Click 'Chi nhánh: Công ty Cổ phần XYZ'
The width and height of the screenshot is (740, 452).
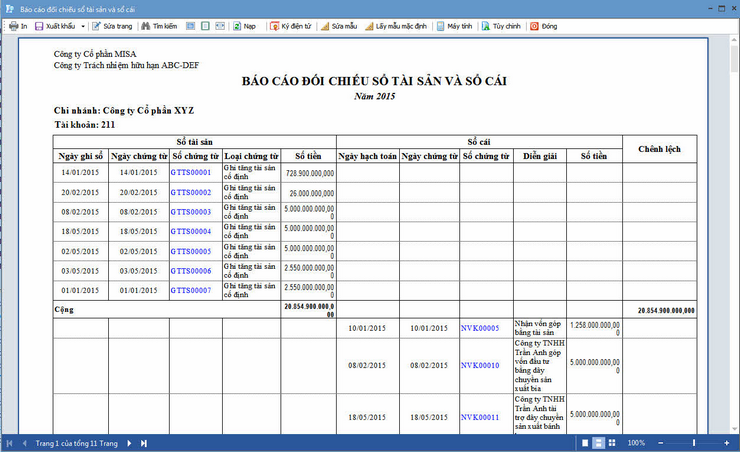click(124, 110)
